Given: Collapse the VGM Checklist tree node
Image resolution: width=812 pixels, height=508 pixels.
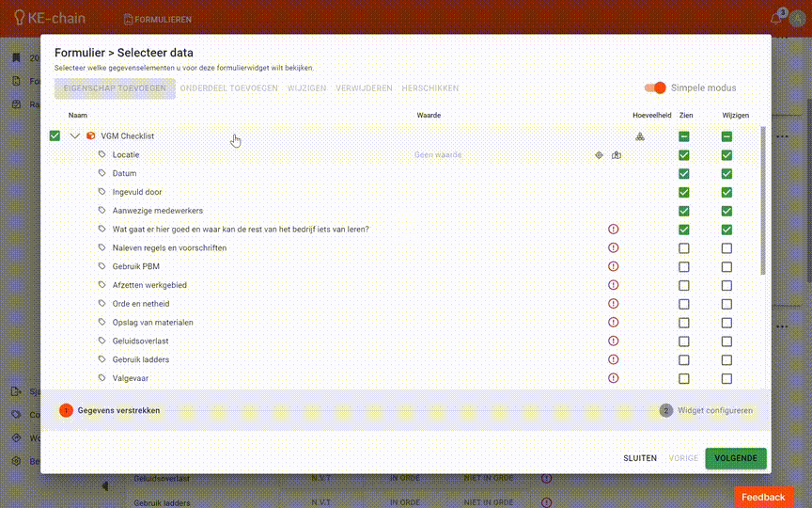Looking at the screenshot, I should pos(75,136).
